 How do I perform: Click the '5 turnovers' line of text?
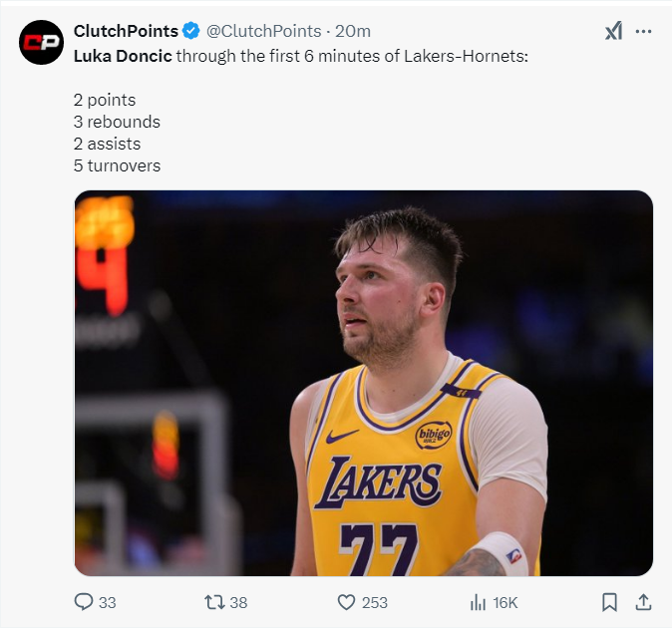pos(117,165)
